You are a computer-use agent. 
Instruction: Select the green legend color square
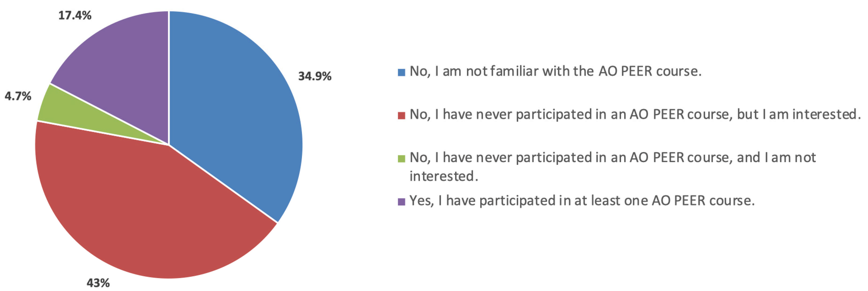(x=401, y=158)
